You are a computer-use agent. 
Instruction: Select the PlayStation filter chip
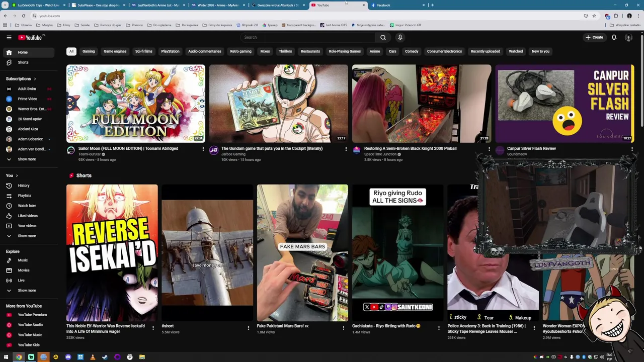(x=170, y=51)
